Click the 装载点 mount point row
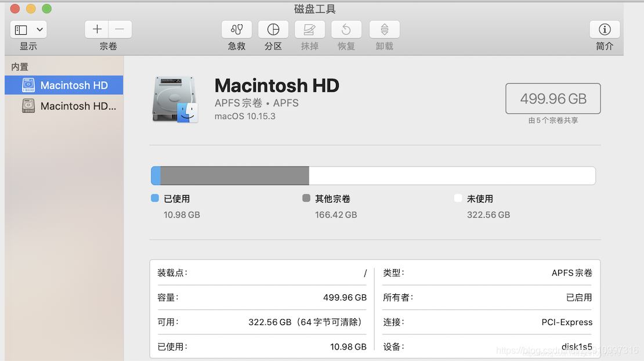Viewport: 644px width, 361px height. click(262, 273)
